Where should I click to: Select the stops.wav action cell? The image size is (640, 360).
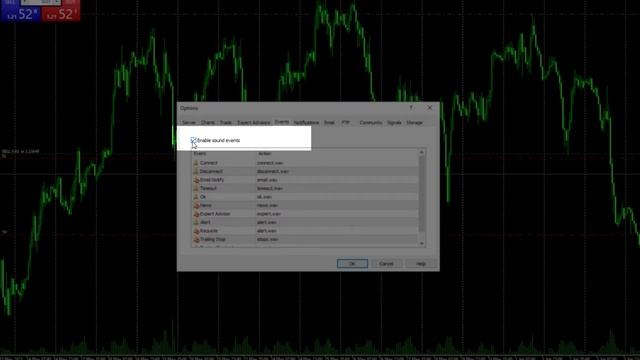coord(267,240)
